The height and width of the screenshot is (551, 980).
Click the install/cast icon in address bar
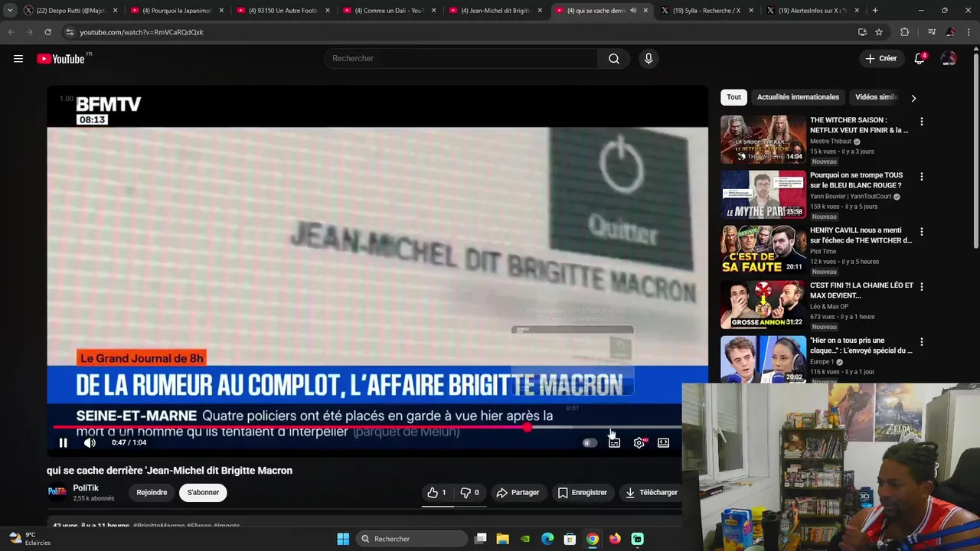point(862,32)
